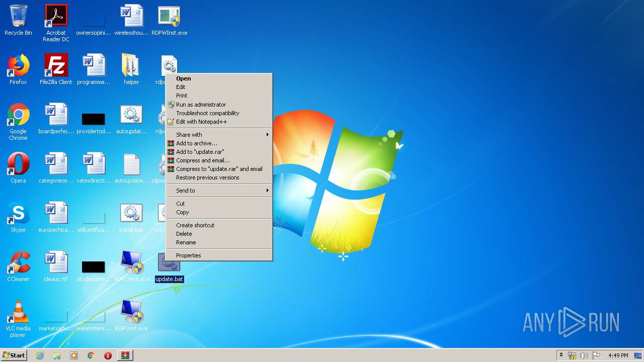
Task: Choose Compress to "update.rar" and email
Action: 219,169
